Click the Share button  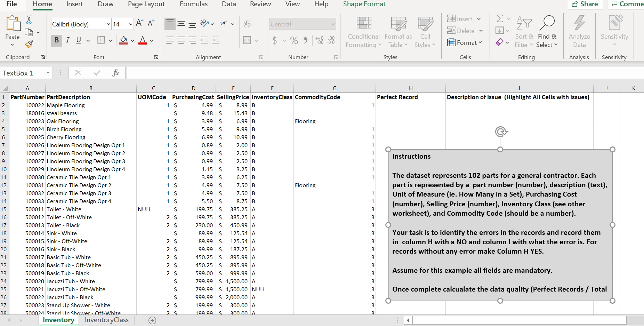[x=585, y=4]
